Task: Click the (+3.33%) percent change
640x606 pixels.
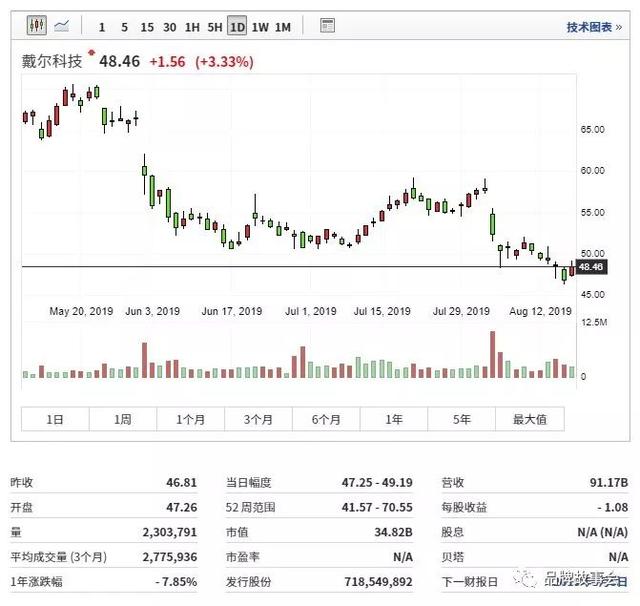Action: 224,62
